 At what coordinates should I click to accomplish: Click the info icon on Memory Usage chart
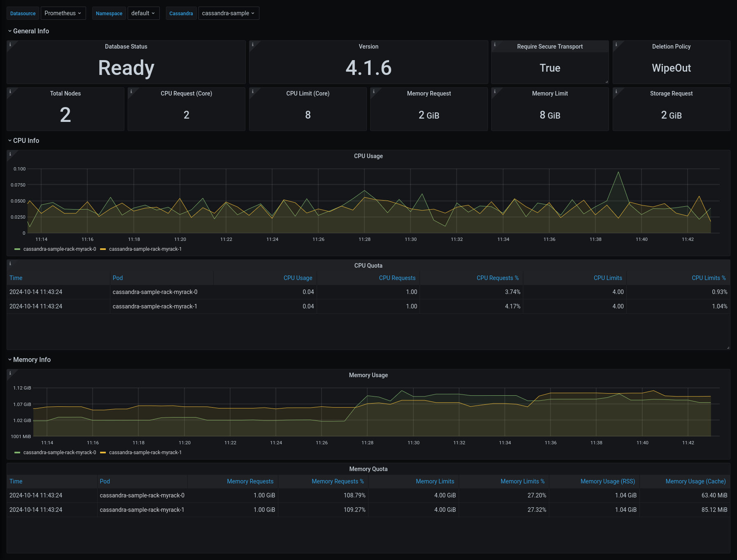coord(10,372)
